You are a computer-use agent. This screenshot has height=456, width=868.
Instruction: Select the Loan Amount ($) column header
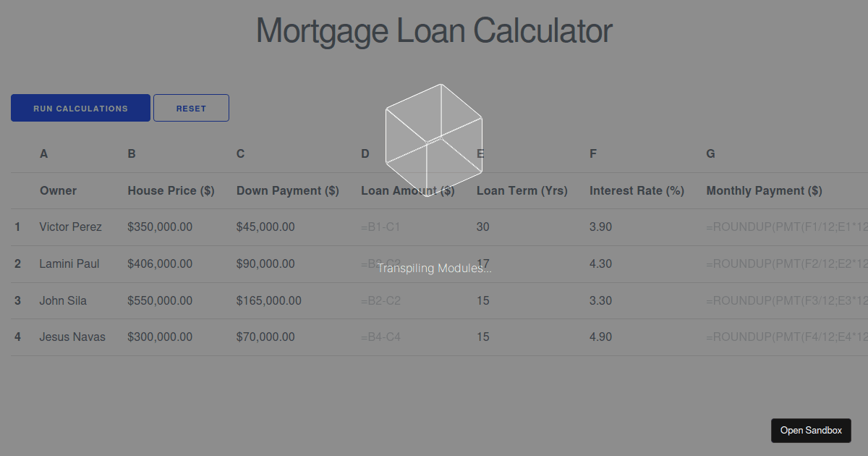407,190
